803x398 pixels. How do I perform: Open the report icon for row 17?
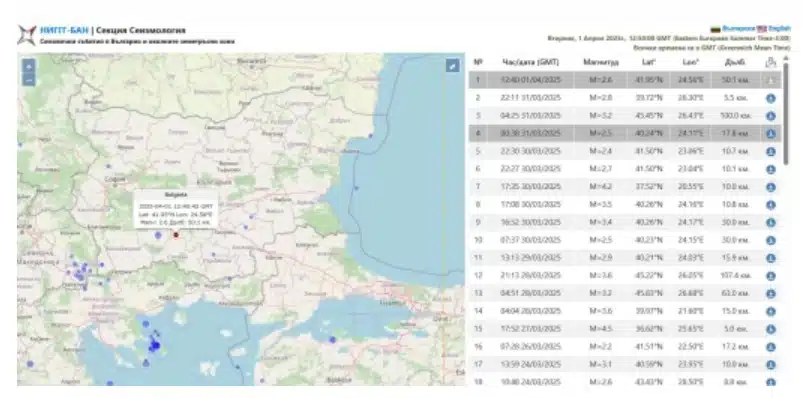770,365
